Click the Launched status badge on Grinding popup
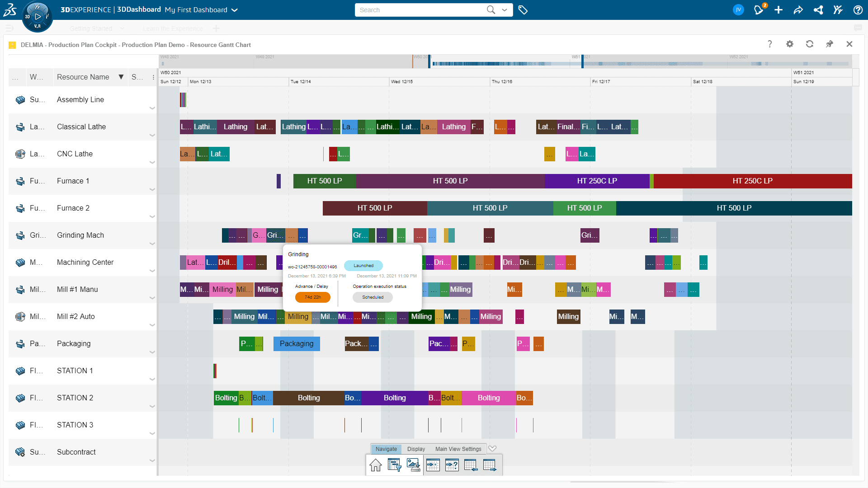Viewport: 868px width, 488px height. pos(363,266)
